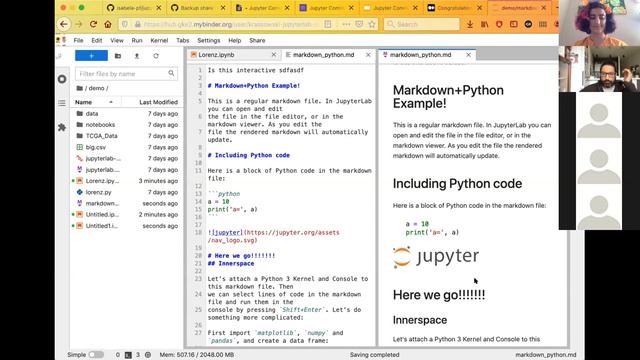The height and width of the screenshot is (360, 640).
Task: Go forward in the browser
Action: pos(78,24)
